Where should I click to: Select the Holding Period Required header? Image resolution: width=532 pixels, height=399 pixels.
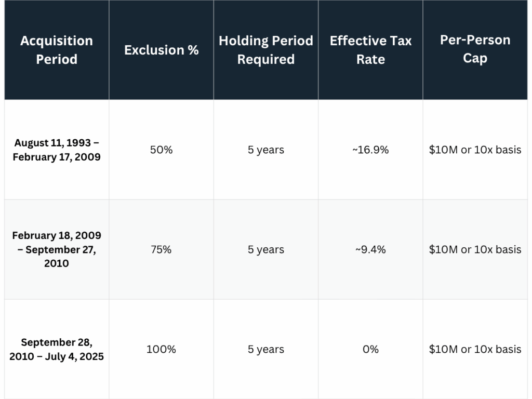point(265,50)
